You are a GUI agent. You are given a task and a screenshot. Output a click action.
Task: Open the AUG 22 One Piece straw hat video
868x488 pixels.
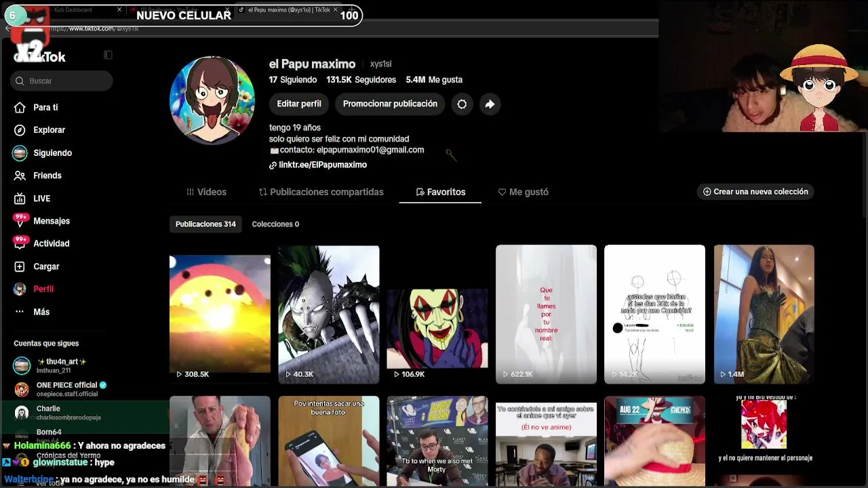654,441
